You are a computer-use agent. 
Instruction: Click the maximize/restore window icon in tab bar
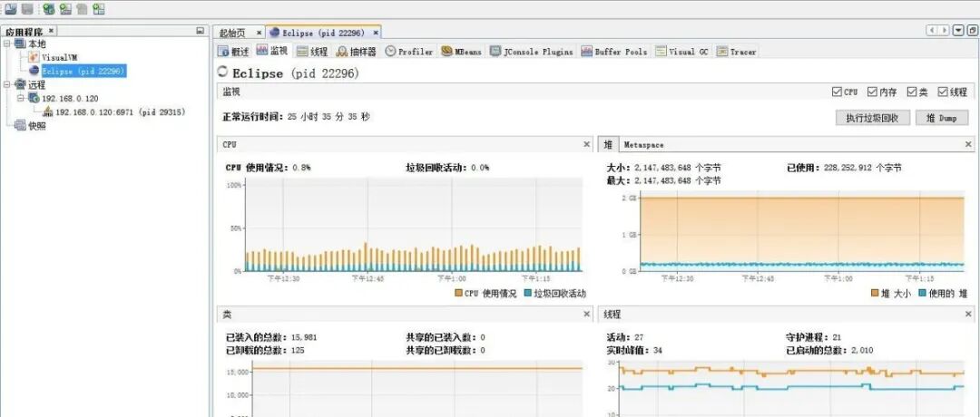coord(972,31)
